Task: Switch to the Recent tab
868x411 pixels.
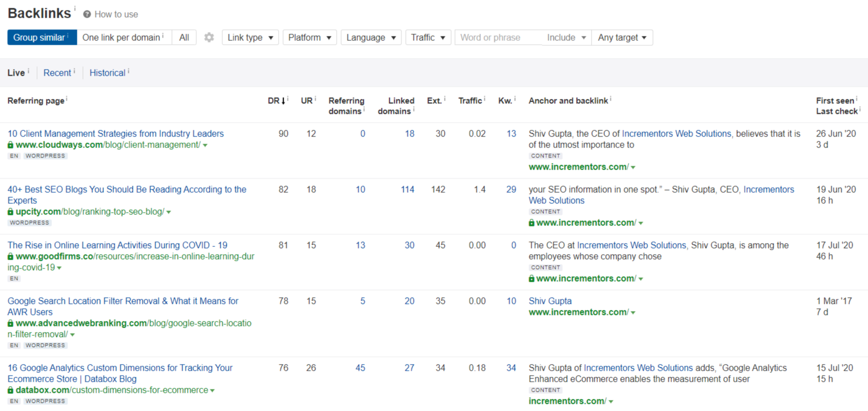Action: (x=57, y=73)
